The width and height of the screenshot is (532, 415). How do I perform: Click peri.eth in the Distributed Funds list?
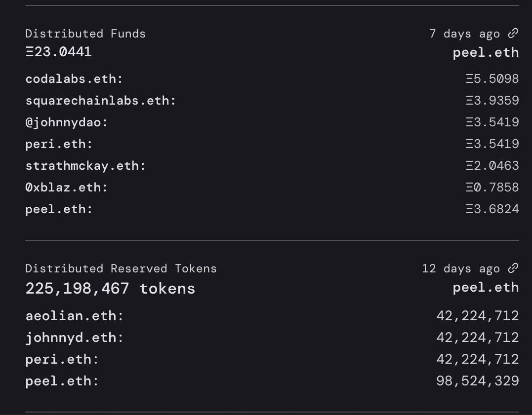tap(57, 144)
